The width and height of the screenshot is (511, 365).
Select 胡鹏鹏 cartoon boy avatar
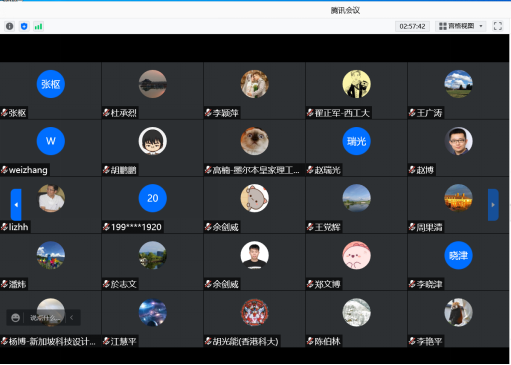coord(153,141)
